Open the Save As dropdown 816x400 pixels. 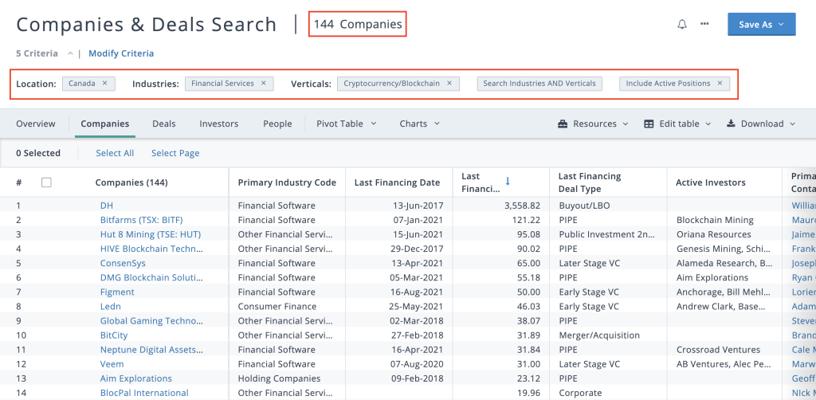click(761, 24)
